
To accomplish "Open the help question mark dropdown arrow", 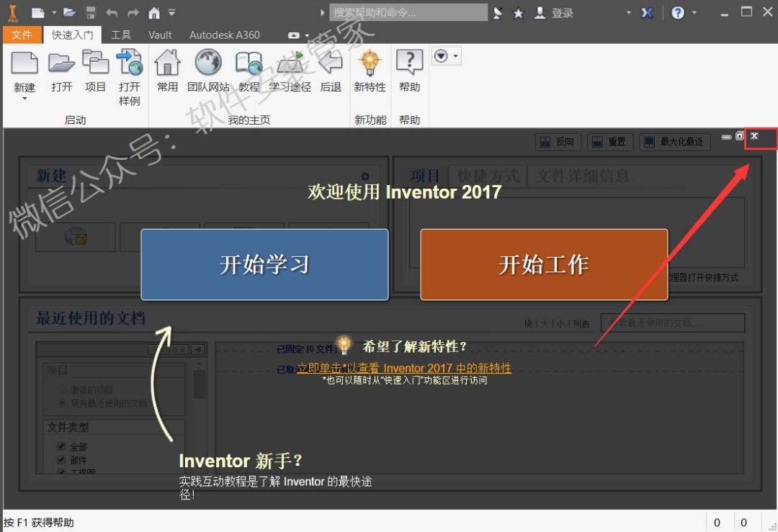I will click(694, 13).
